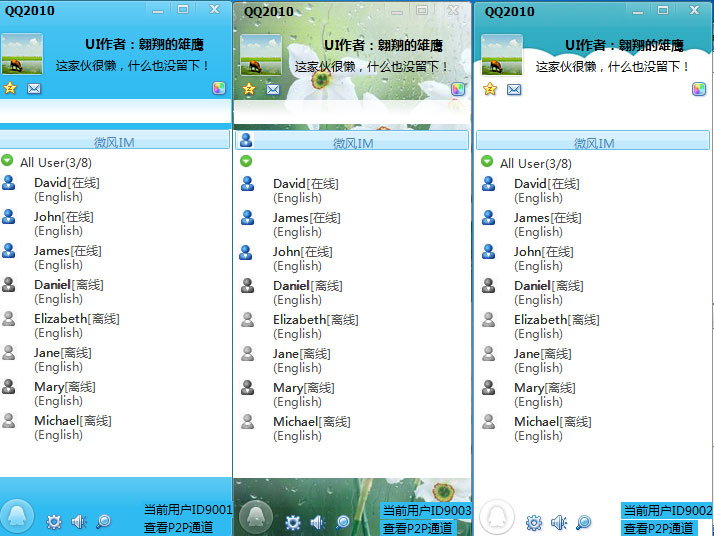Open the mail envelope icon in the ID9003 window
The height and width of the screenshot is (536, 714).
(x=273, y=89)
